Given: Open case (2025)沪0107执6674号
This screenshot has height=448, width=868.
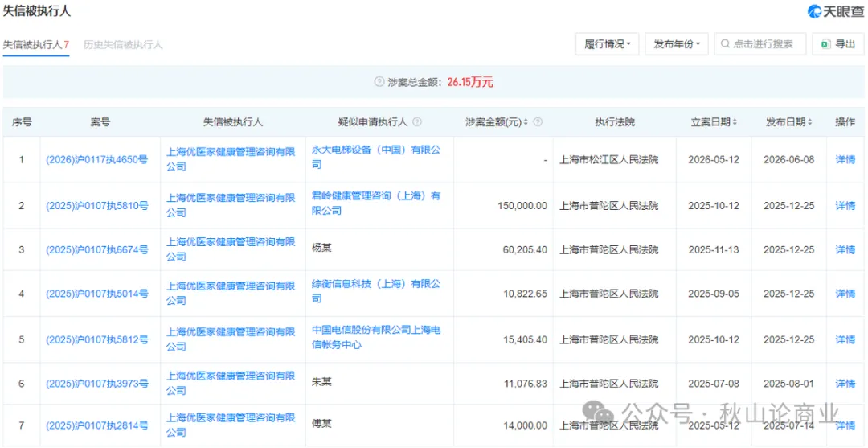Looking at the screenshot, I should pos(97,250).
